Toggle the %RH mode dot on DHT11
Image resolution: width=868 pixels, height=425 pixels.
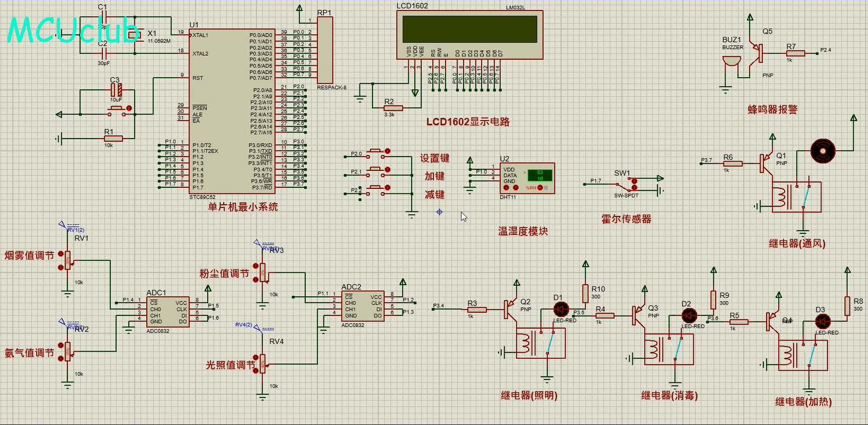pyautogui.click(x=540, y=188)
